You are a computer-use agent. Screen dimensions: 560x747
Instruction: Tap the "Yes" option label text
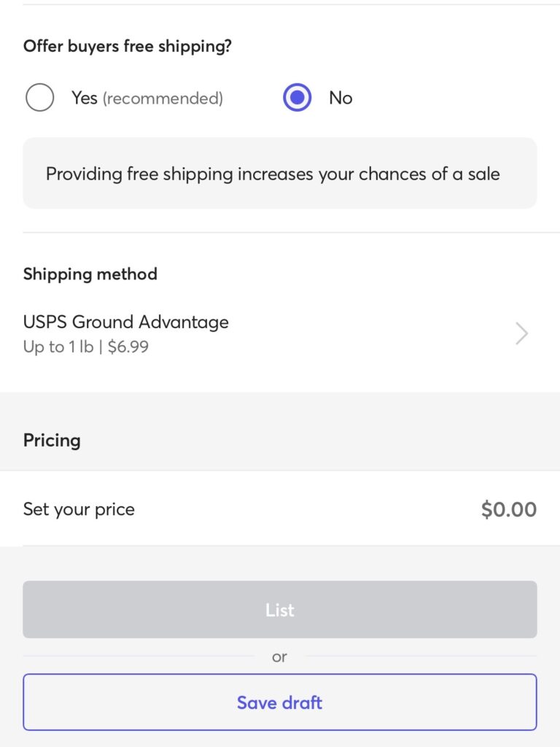pyautogui.click(x=84, y=98)
